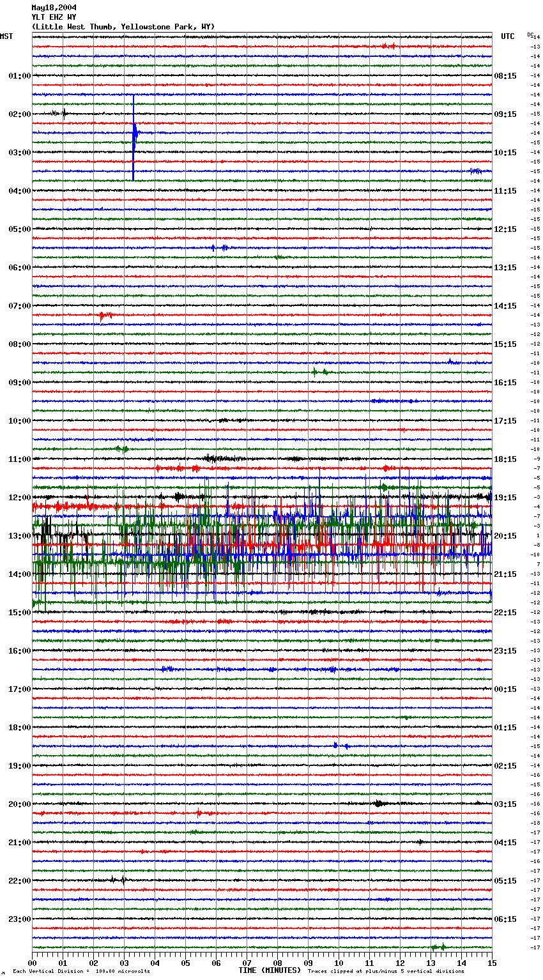The width and height of the screenshot is (543, 980).
Task: Select the '03:00' MST time label
Action: pyautogui.click(x=20, y=153)
